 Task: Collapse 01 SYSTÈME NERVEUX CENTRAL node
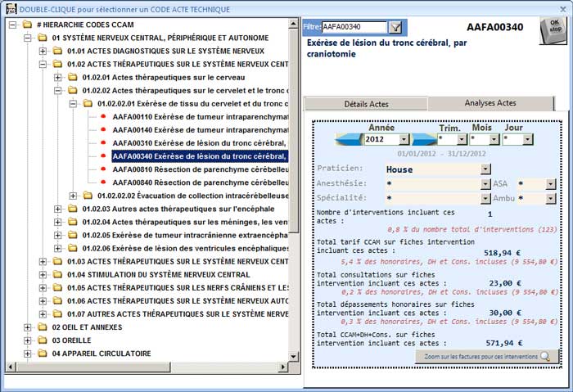point(27,38)
